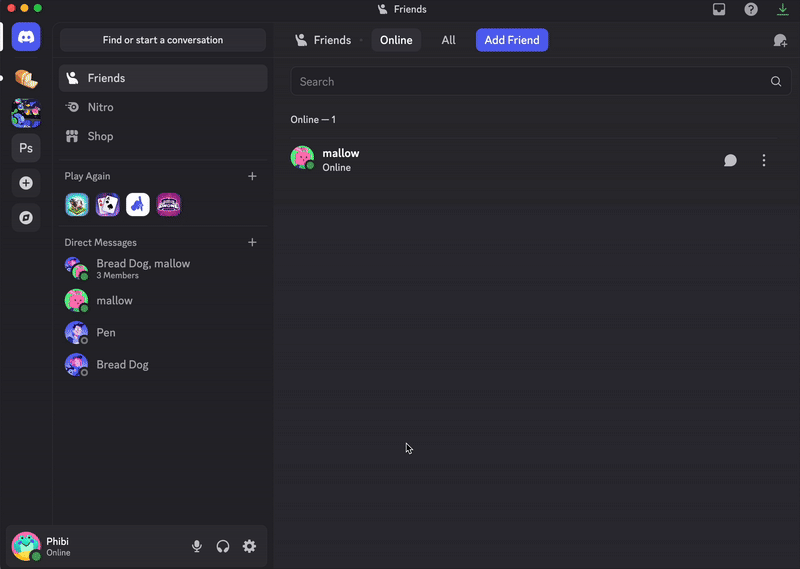
Task: Open the Pen direct message
Action: pyautogui.click(x=106, y=332)
